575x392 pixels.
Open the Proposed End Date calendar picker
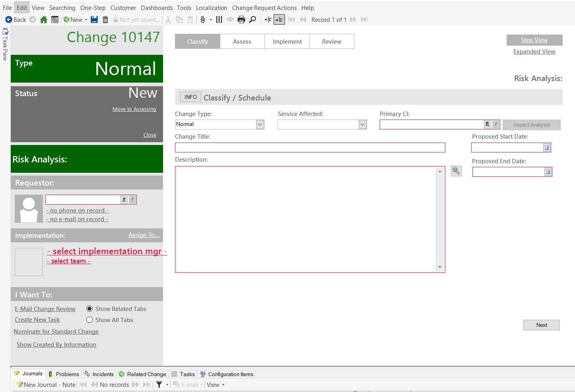[548, 172]
